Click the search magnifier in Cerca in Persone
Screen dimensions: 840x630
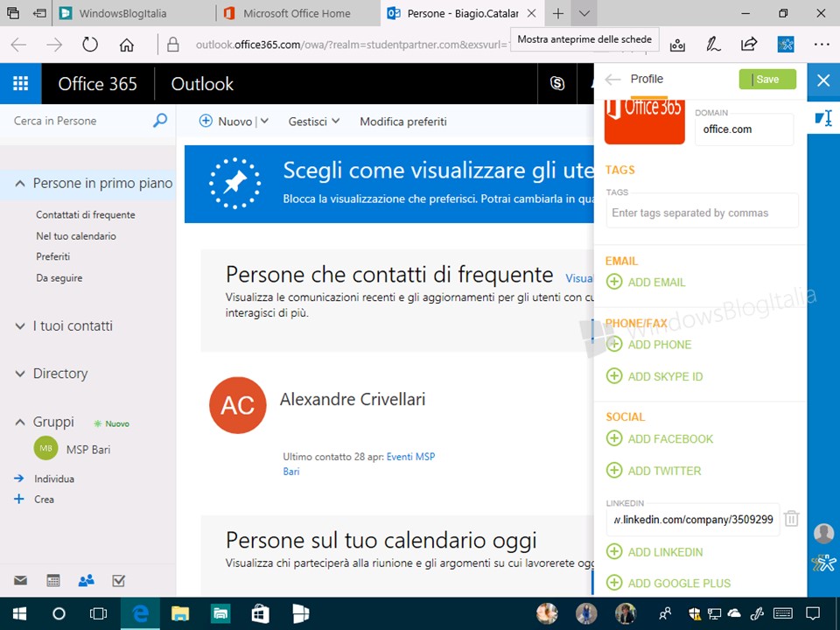[x=159, y=121]
